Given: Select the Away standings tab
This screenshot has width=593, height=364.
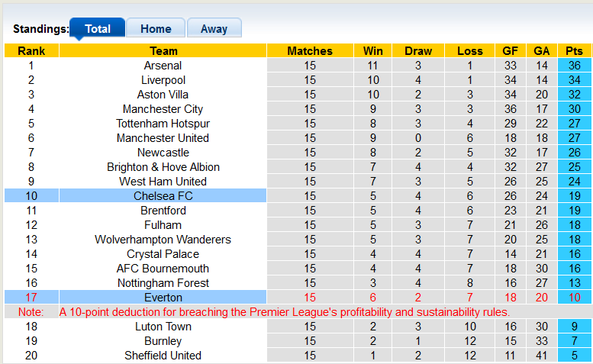Looking at the screenshot, I should [214, 29].
